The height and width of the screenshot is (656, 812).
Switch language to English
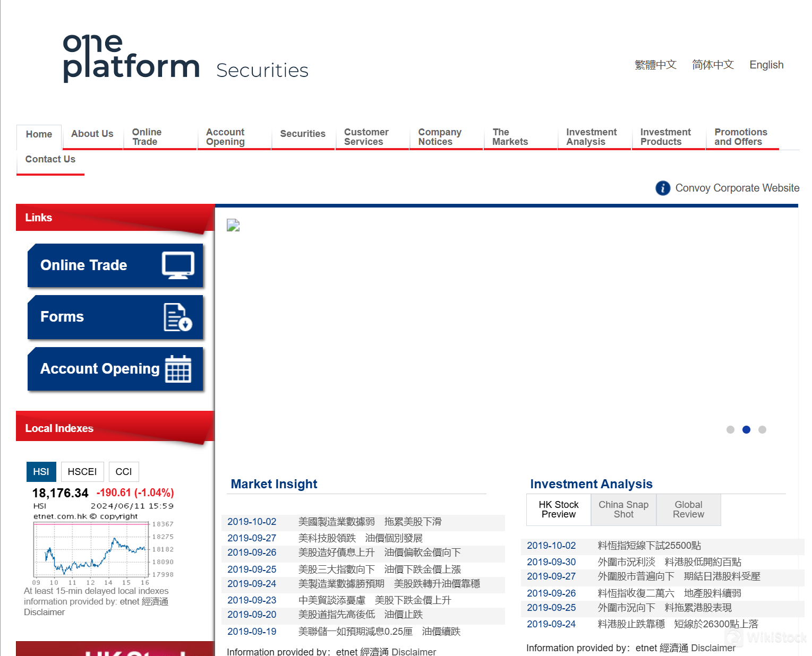766,65
